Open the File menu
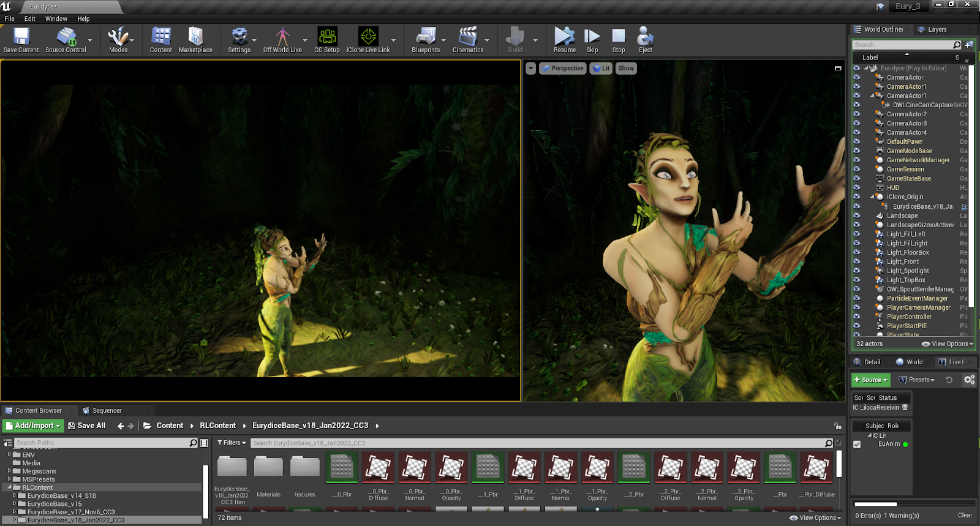Screen dimensions: 980x526 pos(10,18)
